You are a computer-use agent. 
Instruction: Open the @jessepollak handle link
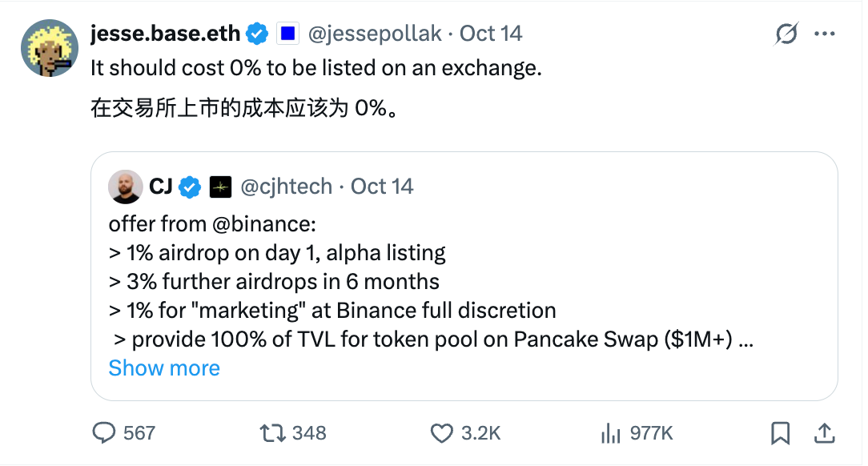374,34
